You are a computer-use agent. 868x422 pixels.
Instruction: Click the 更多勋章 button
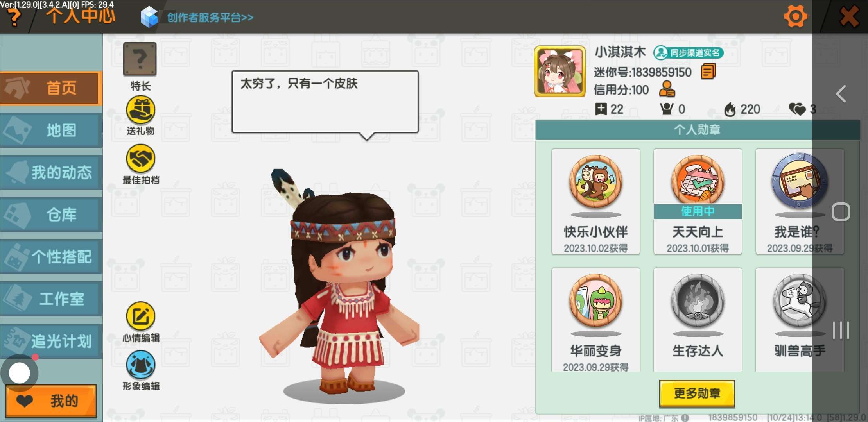pos(697,393)
